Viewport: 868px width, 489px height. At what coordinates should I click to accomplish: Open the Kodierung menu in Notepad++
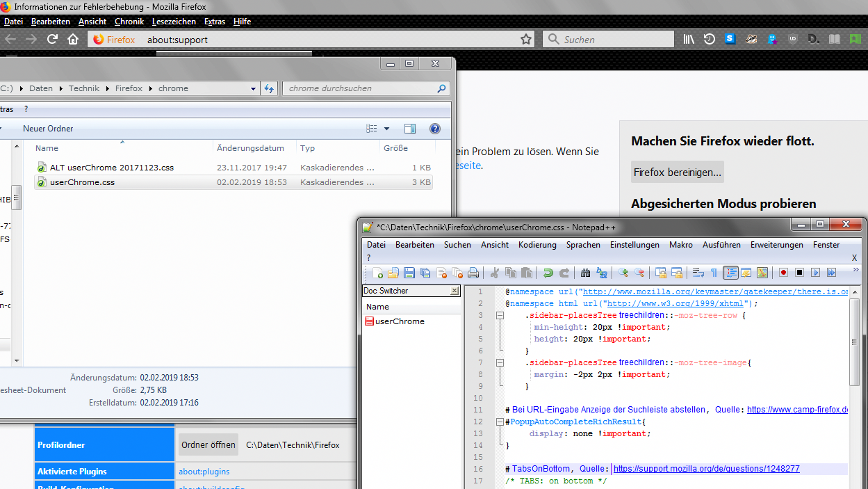point(537,245)
